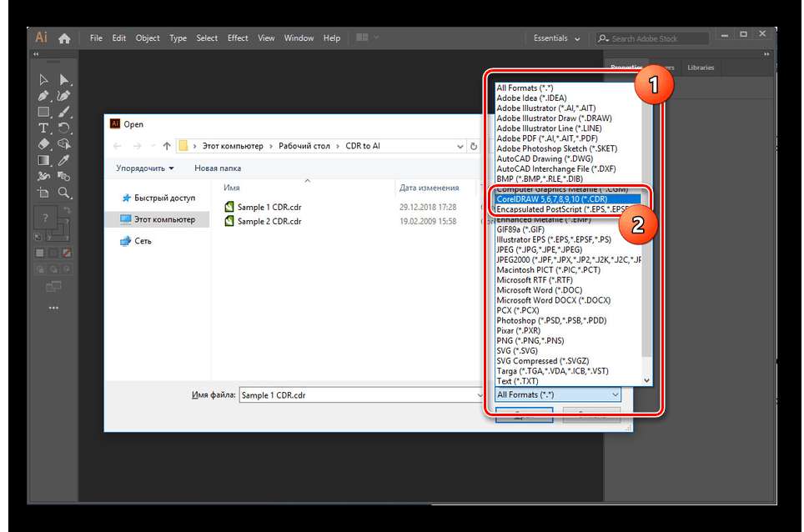Screen dimensions: 804x532
Task: Select Сеть in navigation pane
Action: pos(136,241)
